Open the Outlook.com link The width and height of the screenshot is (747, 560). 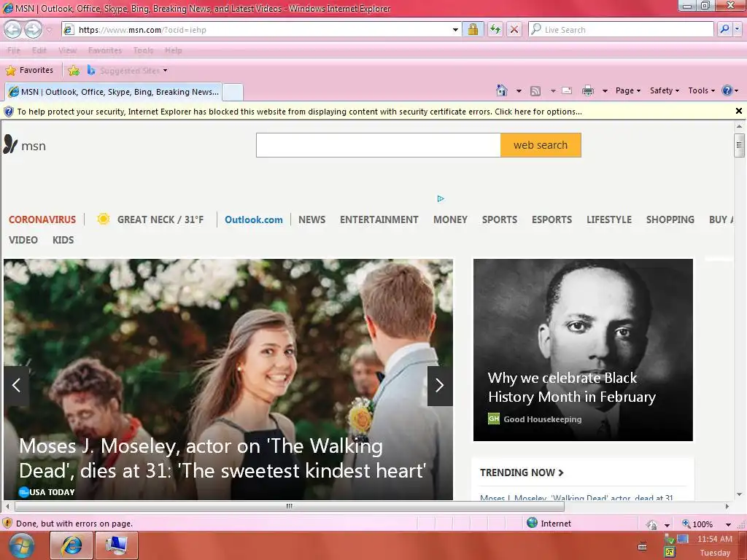[x=253, y=219]
